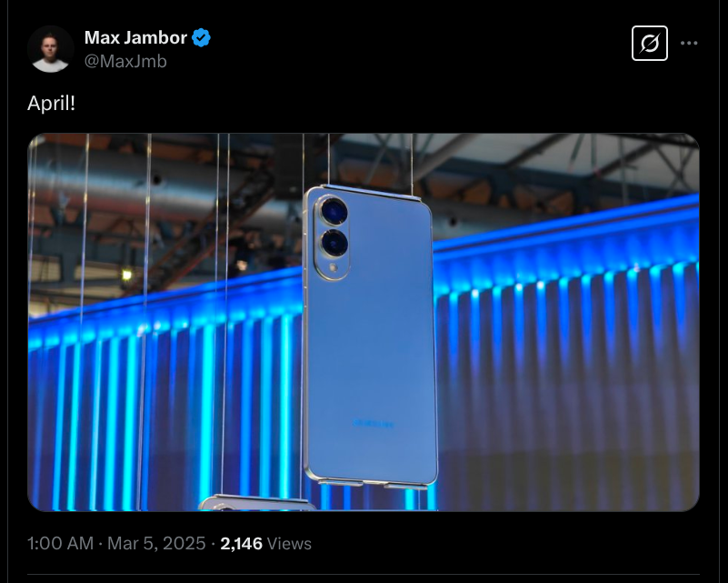Click the Views label
728x583 pixels.
pos(289,544)
